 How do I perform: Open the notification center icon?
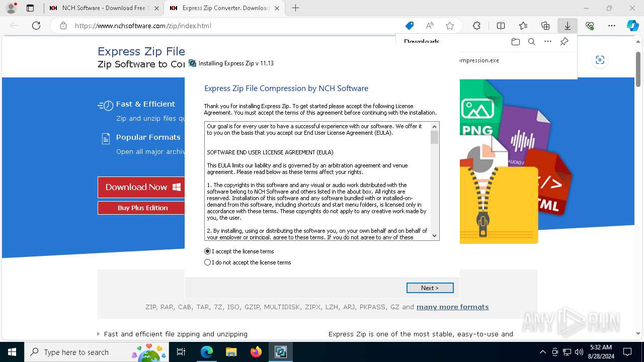[627, 352]
